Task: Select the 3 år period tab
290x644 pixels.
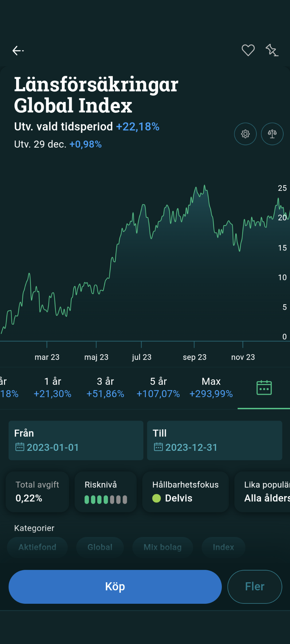Action: (x=105, y=387)
